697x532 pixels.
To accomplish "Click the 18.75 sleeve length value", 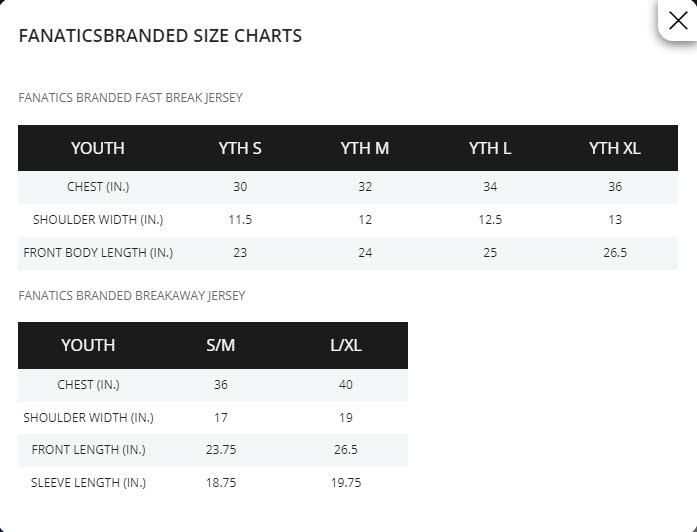I will [x=221, y=482].
